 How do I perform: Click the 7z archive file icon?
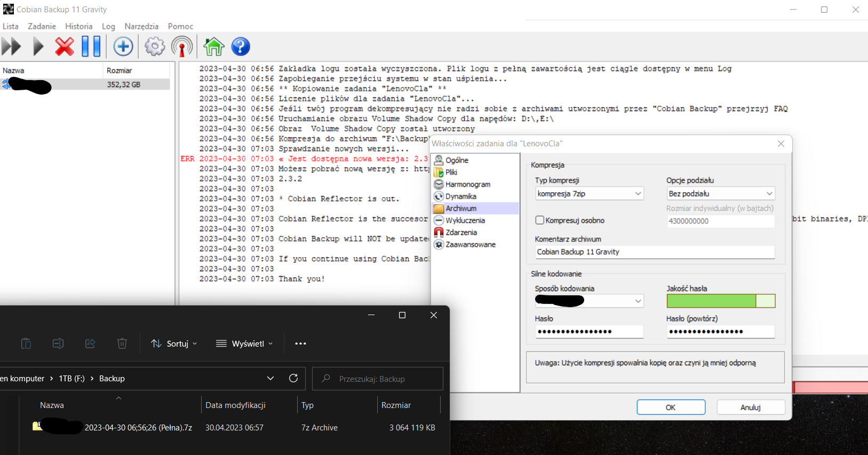[x=37, y=426]
